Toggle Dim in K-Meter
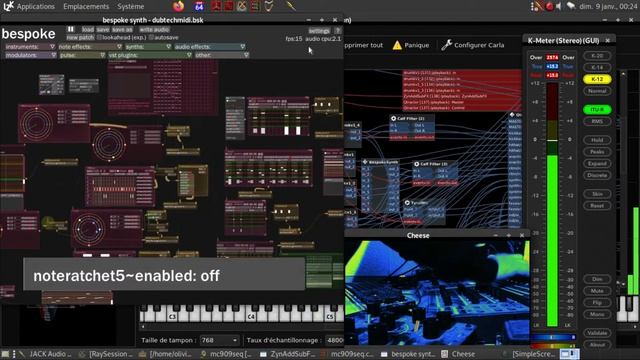Screen dimensions: 640x360 coord(597,279)
